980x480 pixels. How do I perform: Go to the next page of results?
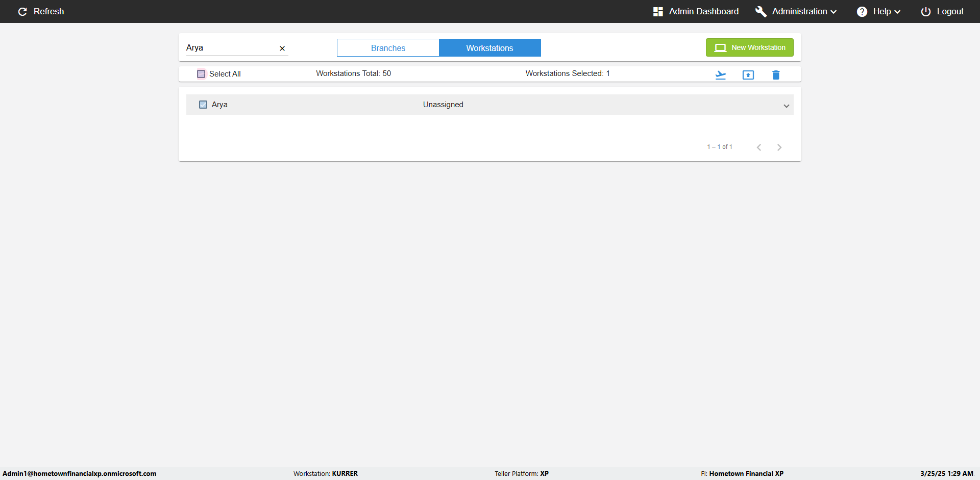(779, 147)
